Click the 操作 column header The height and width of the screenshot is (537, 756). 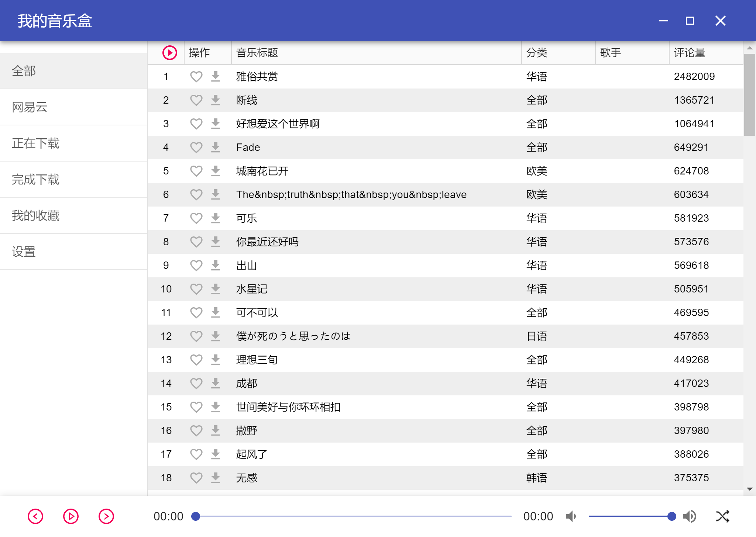click(208, 53)
